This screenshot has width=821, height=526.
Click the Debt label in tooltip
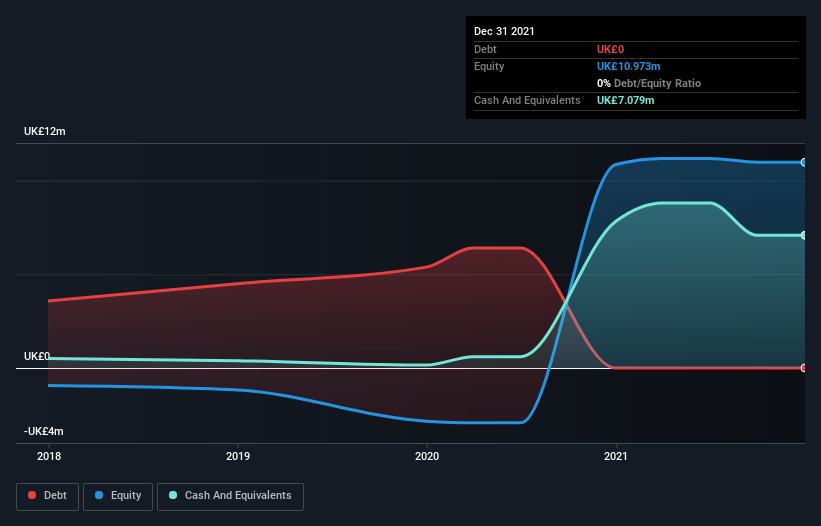pos(485,49)
